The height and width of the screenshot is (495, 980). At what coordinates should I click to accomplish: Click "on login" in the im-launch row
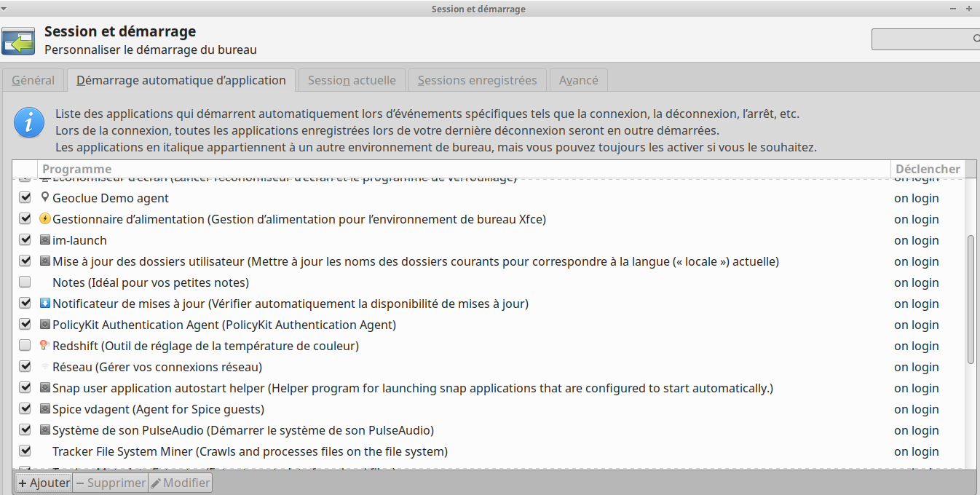pos(917,240)
